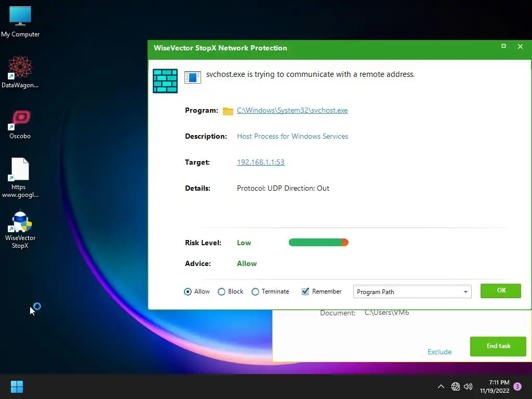Select the DataWagon desktop shortcut

[x=20, y=72]
